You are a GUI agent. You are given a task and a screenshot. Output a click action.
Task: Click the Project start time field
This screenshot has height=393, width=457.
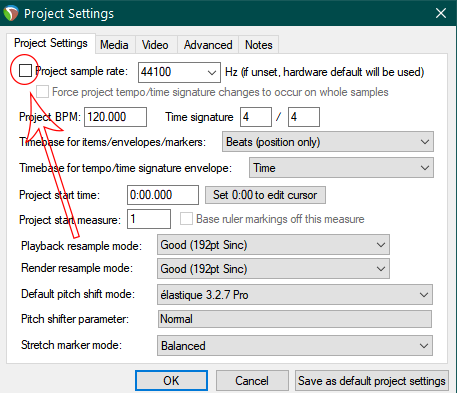click(x=163, y=195)
